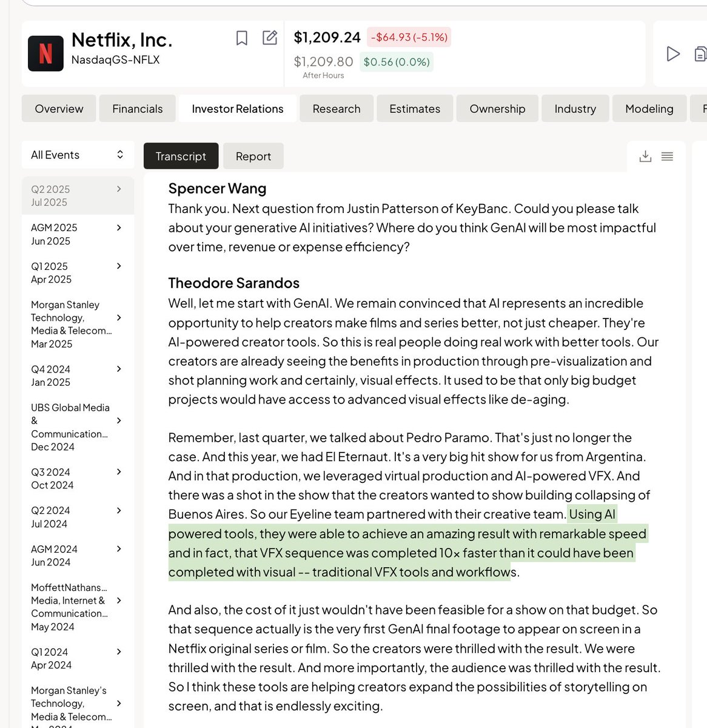This screenshot has height=728, width=707.
Task: Click the NasdaqGS-NFLX ticker text
Action: (116, 59)
